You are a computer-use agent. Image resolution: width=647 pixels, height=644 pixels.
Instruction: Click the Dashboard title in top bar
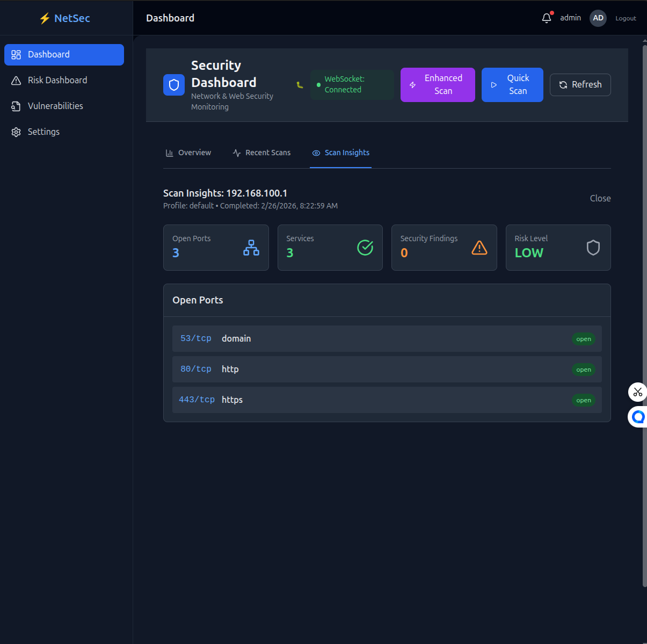click(170, 18)
